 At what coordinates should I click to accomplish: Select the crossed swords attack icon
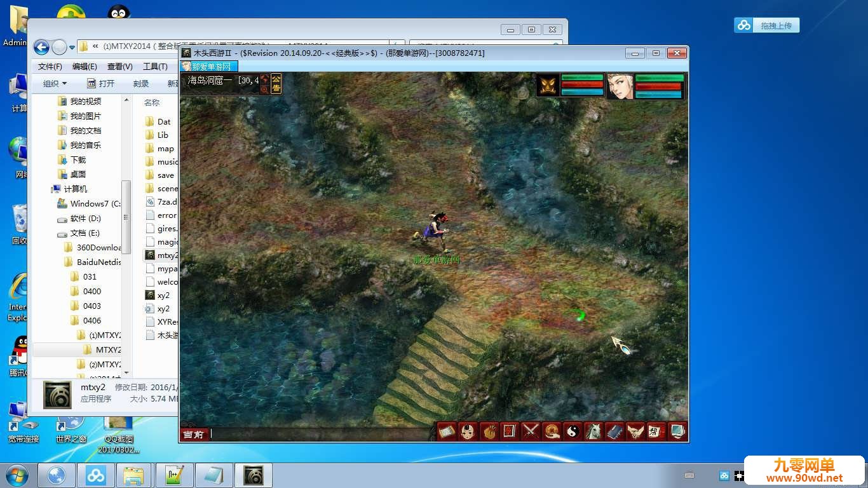point(531,431)
